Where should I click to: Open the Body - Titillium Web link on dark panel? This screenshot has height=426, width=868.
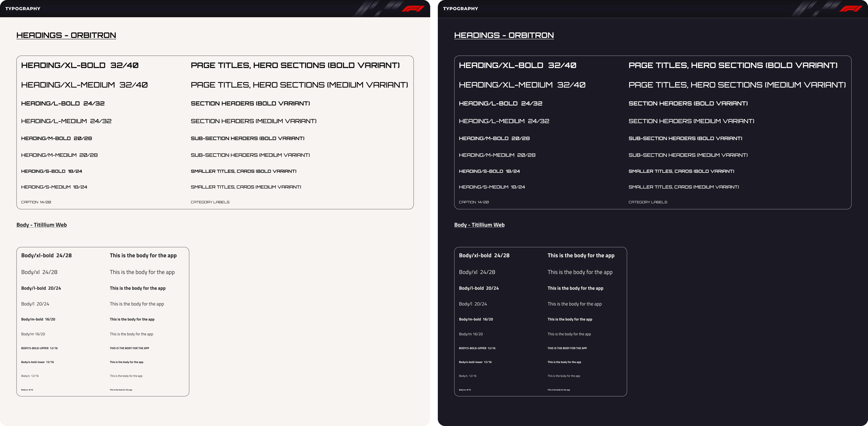point(479,225)
